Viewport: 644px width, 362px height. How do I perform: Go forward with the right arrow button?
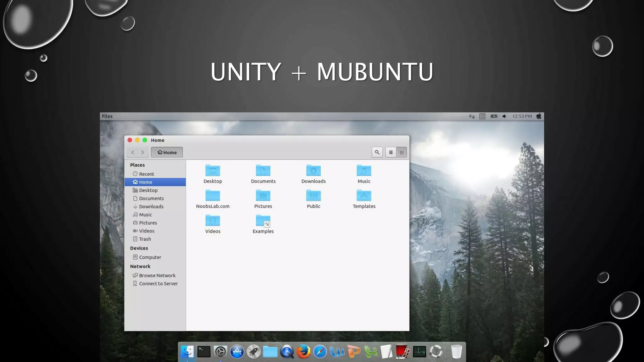coord(143,152)
